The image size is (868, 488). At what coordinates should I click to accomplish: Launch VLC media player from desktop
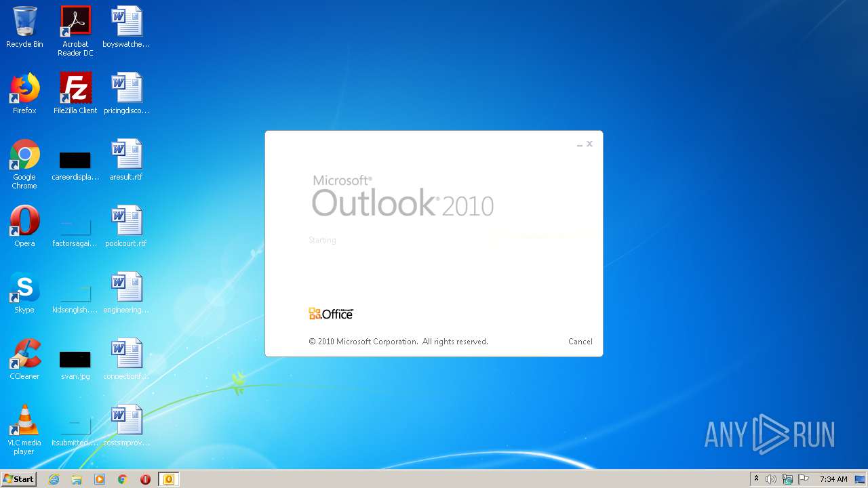[24, 430]
